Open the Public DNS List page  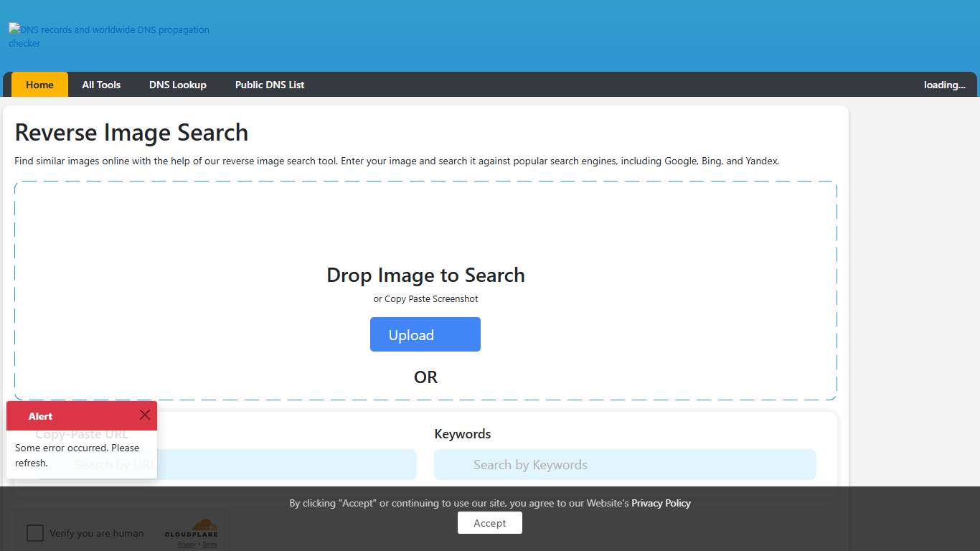(270, 84)
